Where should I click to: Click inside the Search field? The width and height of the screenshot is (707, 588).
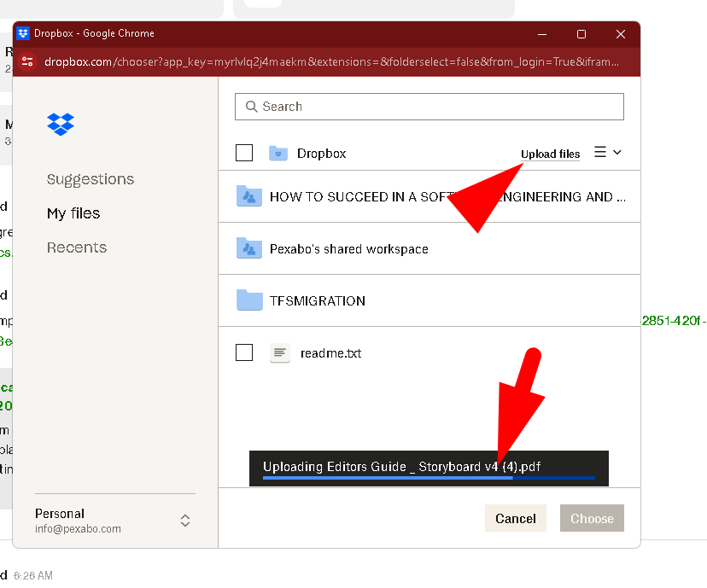[429, 107]
